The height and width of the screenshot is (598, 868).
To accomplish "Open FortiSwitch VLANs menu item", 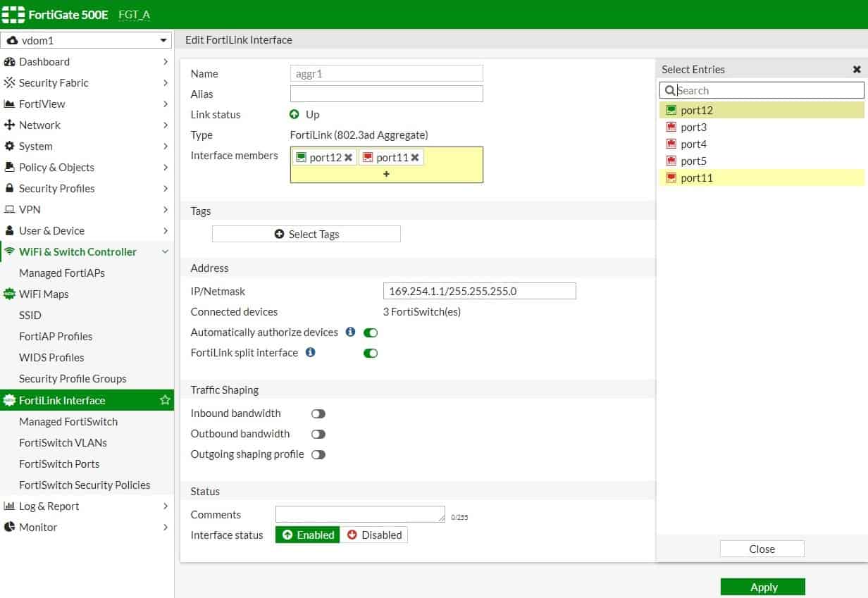I will pyautogui.click(x=63, y=443).
